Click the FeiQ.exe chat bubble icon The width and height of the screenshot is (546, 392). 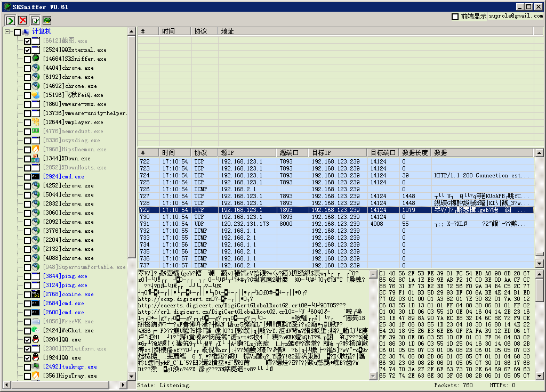tap(36, 95)
